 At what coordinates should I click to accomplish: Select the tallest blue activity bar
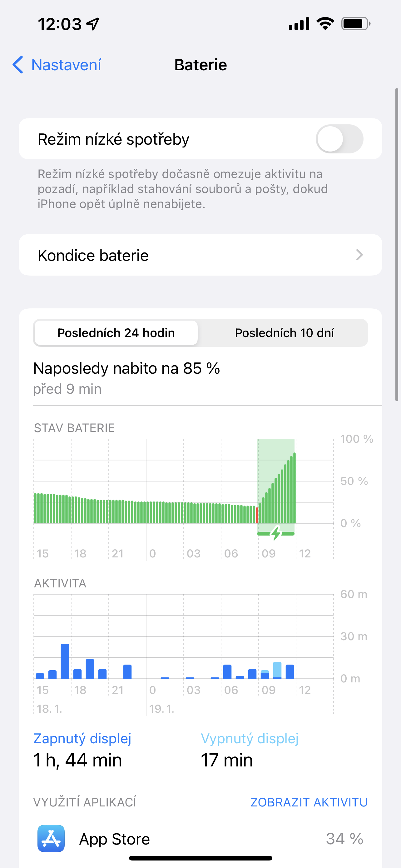(65, 661)
